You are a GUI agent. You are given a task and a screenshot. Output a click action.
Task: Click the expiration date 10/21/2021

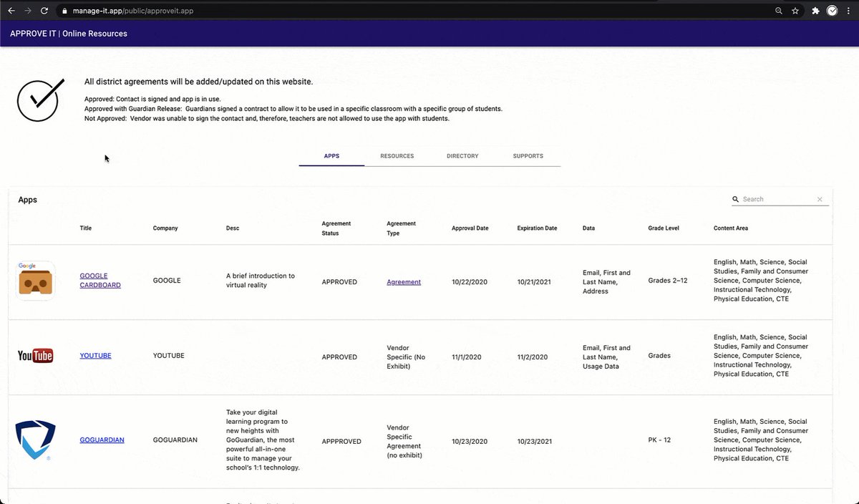535,282
